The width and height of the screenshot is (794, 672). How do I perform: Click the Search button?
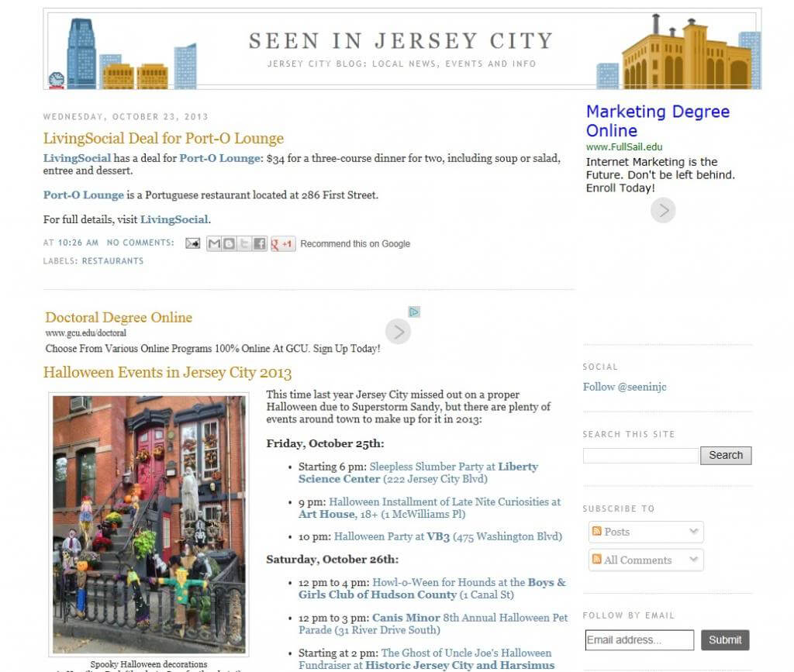(x=726, y=456)
